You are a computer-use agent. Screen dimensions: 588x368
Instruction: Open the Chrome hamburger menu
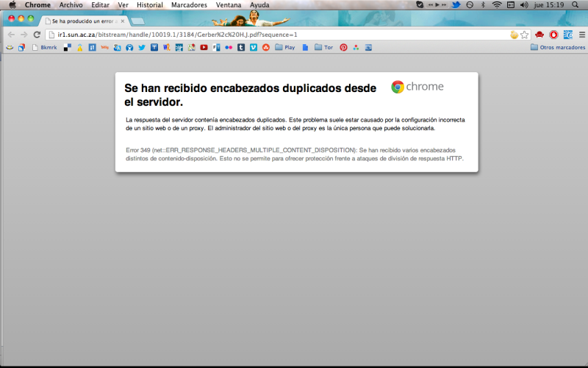(x=582, y=35)
